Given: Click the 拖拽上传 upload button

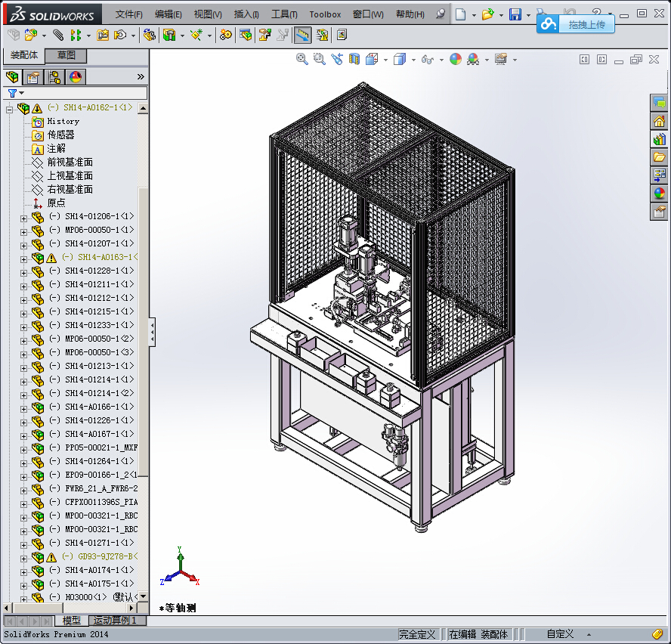Looking at the screenshot, I should click(576, 24).
